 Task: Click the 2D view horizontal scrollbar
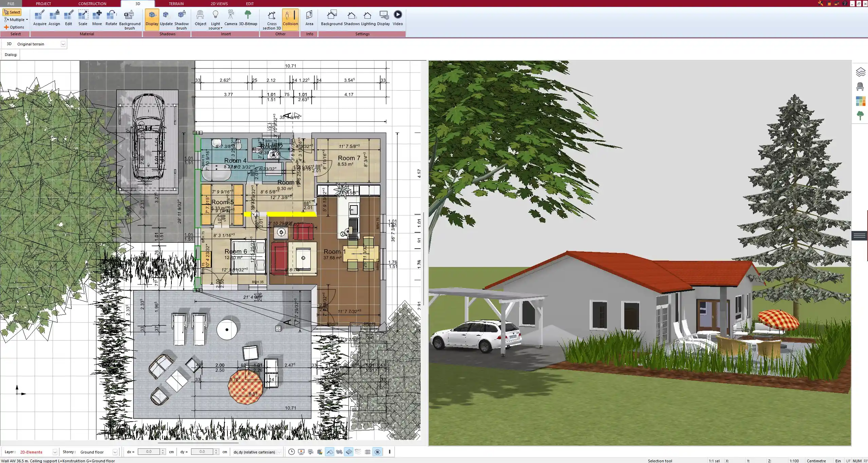198,443
